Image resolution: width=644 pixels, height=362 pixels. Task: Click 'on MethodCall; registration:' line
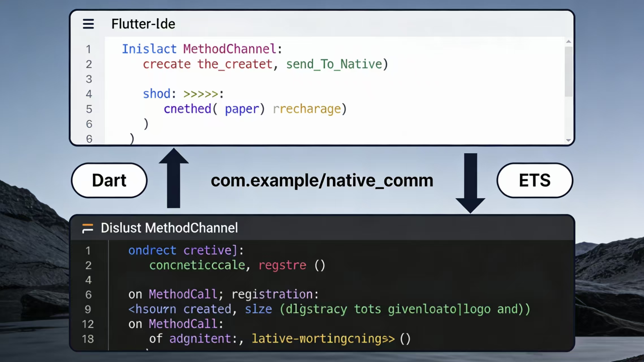(223, 295)
